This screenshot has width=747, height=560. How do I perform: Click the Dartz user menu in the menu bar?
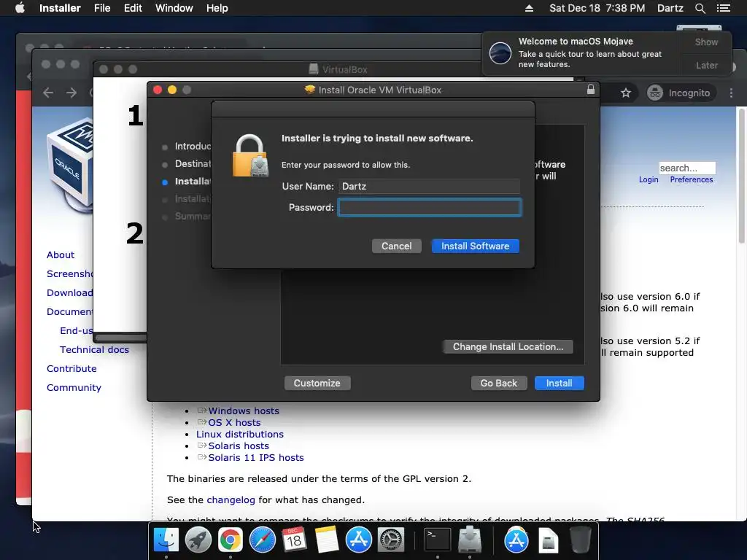coord(670,8)
